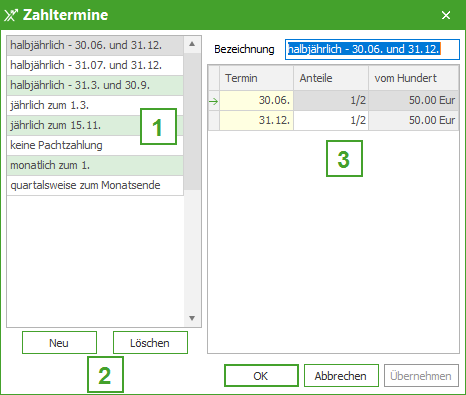Click the 'vom Hundert' column header
This screenshot has height=395, width=466.
(x=414, y=78)
